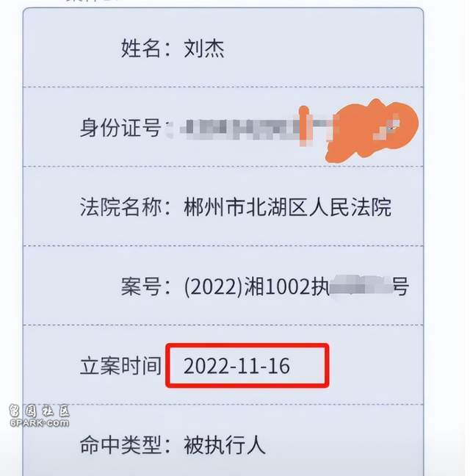Click the 留园社区 Chinese watermark text
This screenshot has width=470, height=476.
(x=39, y=411)
